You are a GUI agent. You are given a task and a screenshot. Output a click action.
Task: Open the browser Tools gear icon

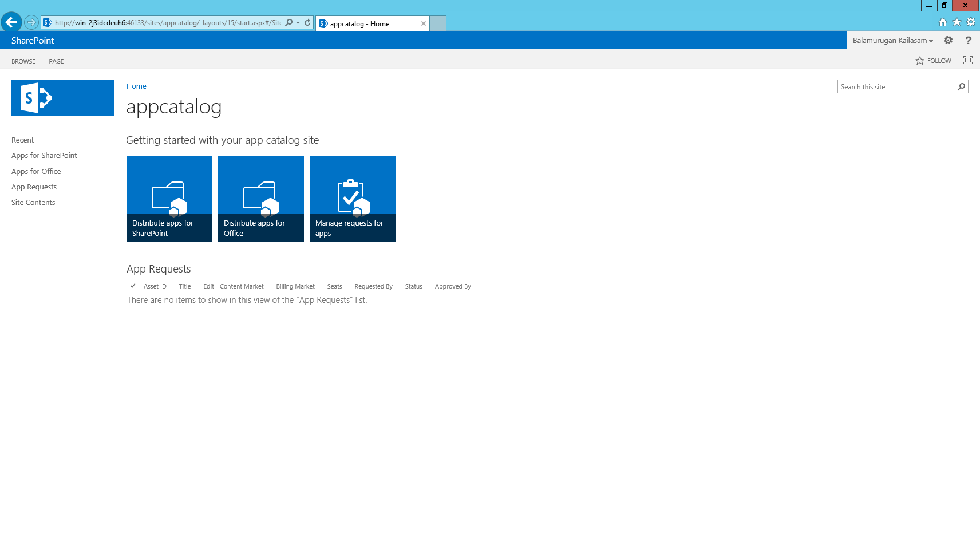[971, 22]
